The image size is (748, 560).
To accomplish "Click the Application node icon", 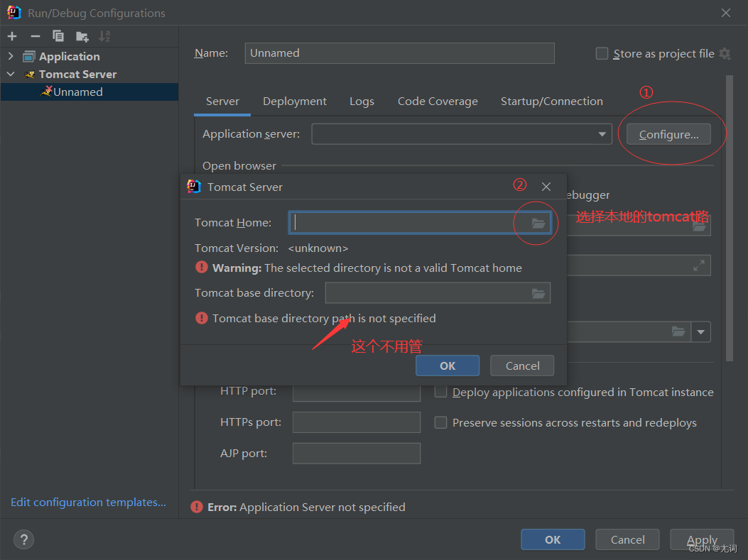I will (29, 57).
